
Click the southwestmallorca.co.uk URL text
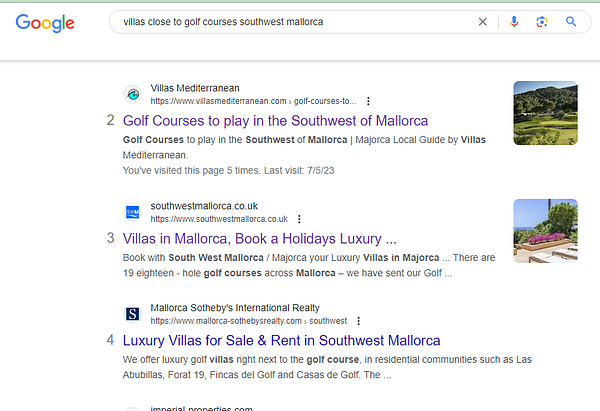[219, 219]
